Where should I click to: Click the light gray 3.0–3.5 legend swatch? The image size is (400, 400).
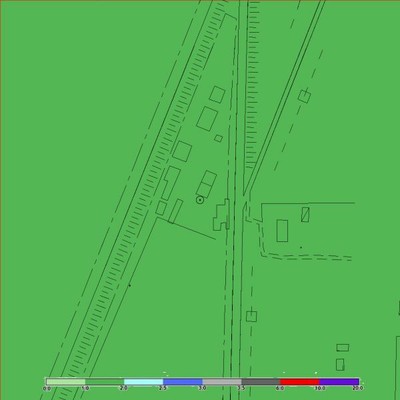222,382
